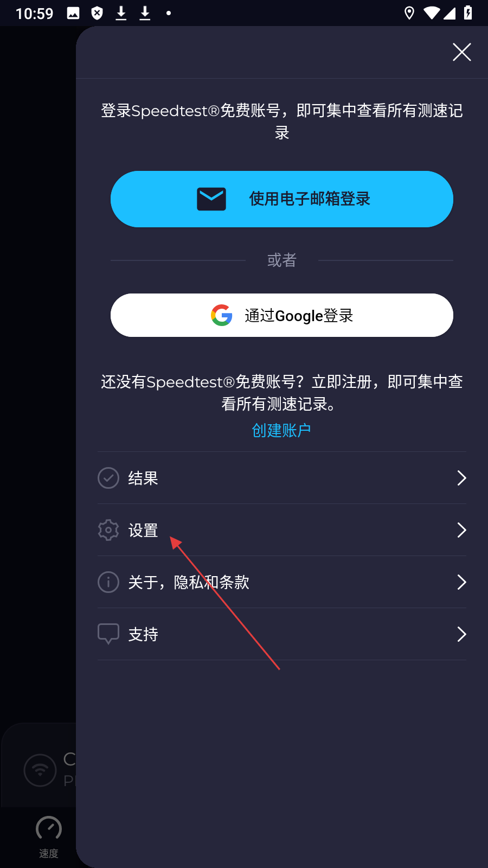
Task: Expand the 结果 row chevron
Action: pyautogui.click(x=461, y=478)
